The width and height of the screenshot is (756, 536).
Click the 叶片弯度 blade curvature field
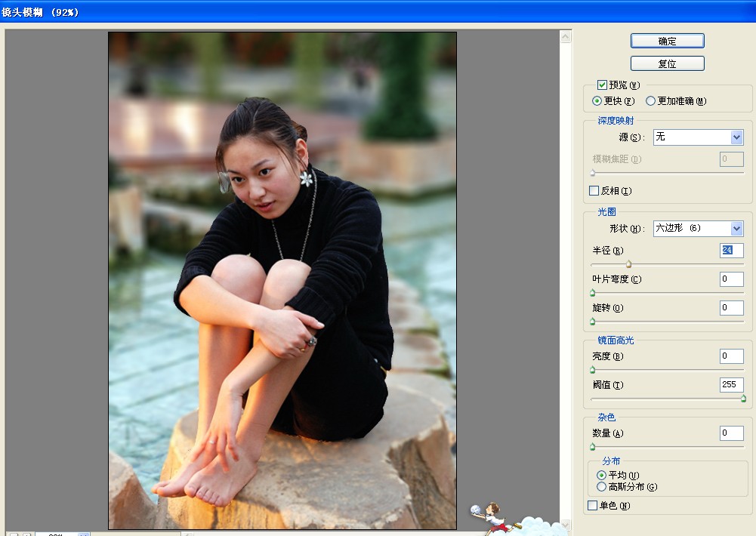pyautogui.click(x=731, y=279)
